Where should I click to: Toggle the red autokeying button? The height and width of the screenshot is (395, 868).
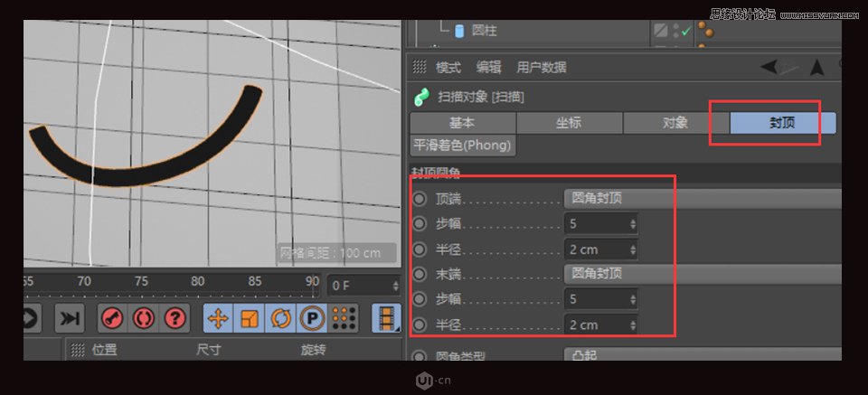(144, 318)
